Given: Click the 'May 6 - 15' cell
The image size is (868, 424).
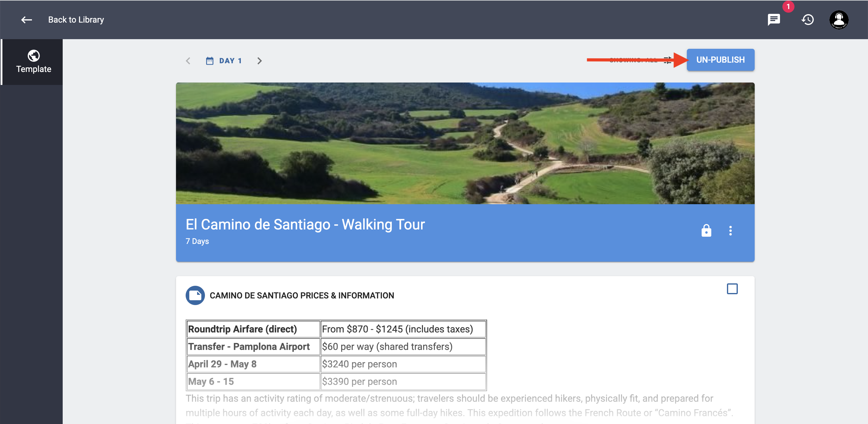Looking at the screenshot, I should (253, 382).
